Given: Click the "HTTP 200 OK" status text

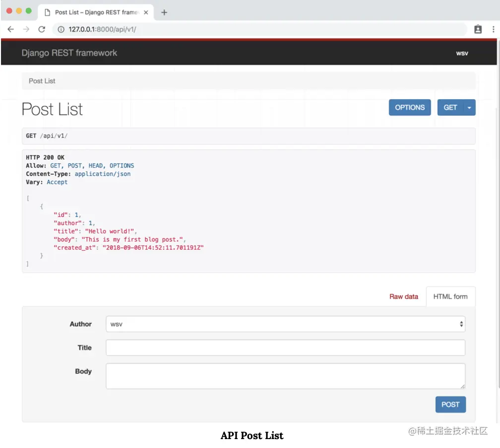Looking at the screenshot, I should [45, 158].
